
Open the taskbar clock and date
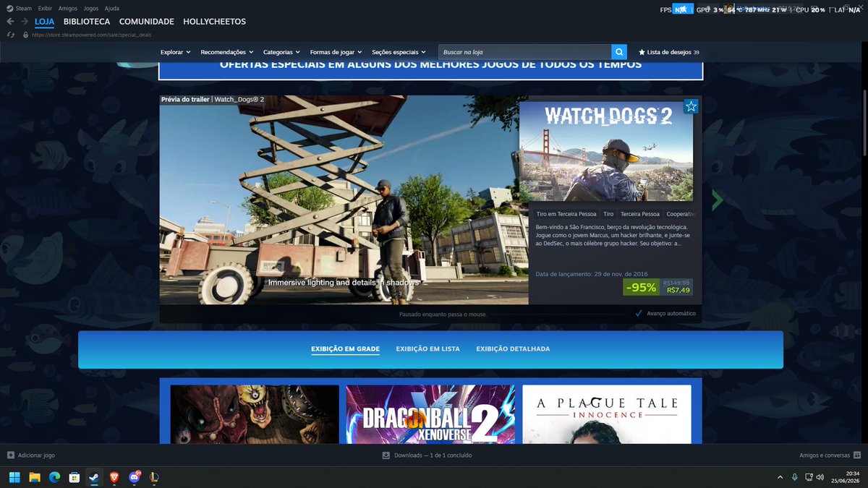click(846, 477)
